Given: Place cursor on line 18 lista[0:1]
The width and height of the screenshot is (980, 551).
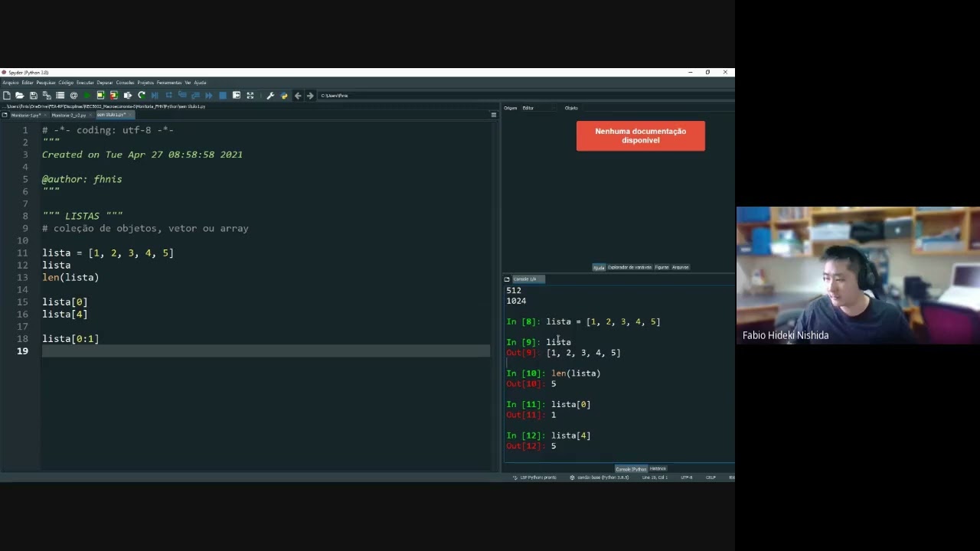Looking at the screenshot, I should 70,339.
